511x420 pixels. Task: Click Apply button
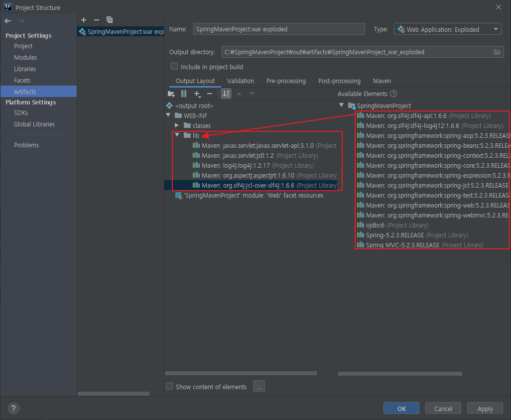485,408
